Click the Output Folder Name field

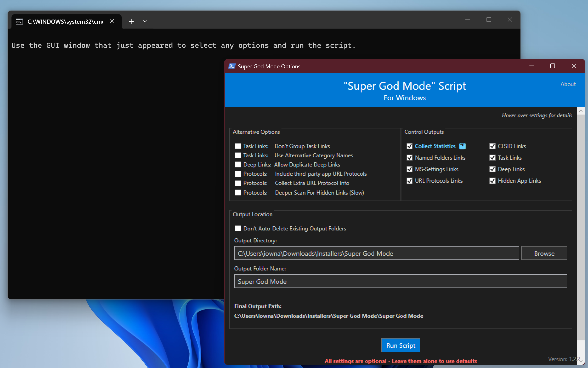coord(400,281)
